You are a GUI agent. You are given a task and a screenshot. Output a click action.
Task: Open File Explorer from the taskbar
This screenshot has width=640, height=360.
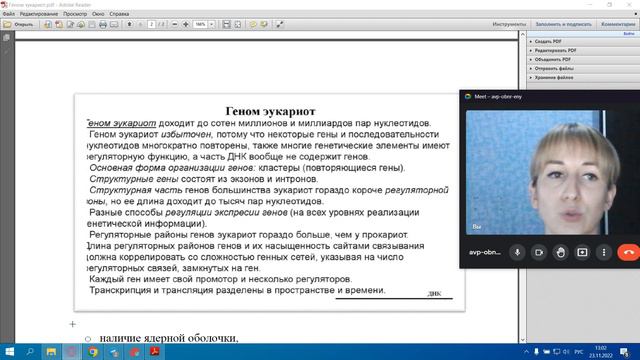[51, 352]
